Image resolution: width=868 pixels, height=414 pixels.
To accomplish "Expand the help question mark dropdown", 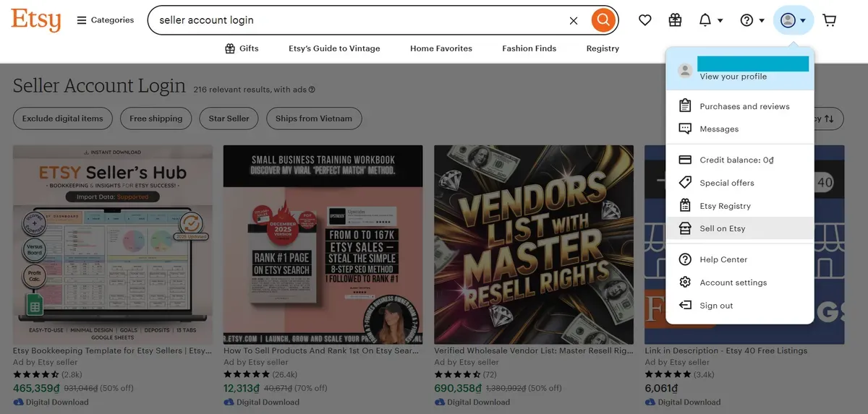I will (752, 20).
